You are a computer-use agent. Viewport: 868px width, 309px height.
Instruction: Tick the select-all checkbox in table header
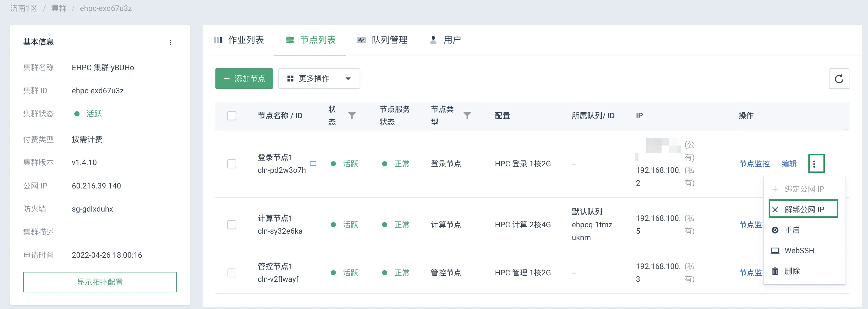pyautogui.click(x=232, y=116)
